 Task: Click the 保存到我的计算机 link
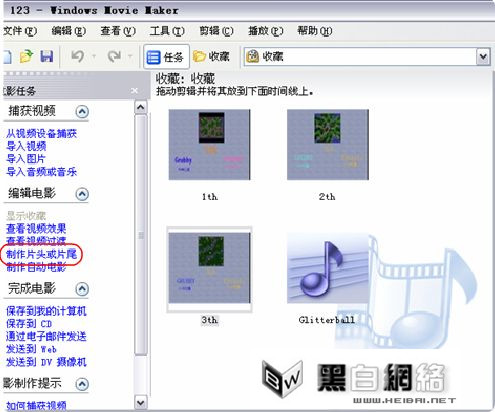[46, 311]
